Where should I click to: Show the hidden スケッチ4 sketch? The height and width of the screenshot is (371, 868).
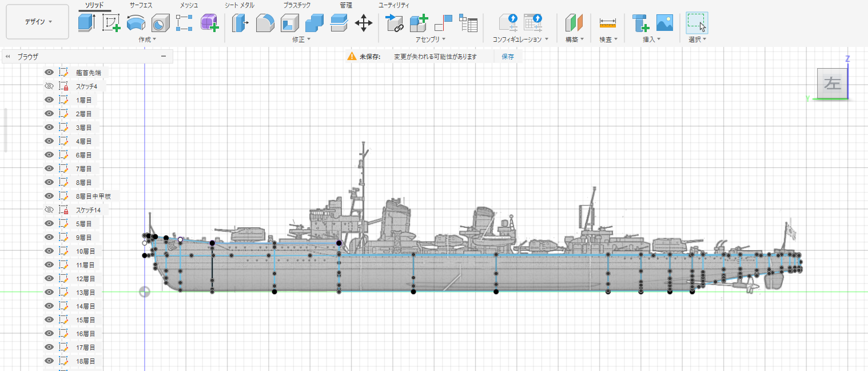pos(49,86)
